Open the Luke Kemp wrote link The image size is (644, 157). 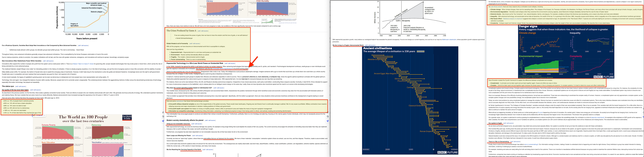(x=496, y=7)
